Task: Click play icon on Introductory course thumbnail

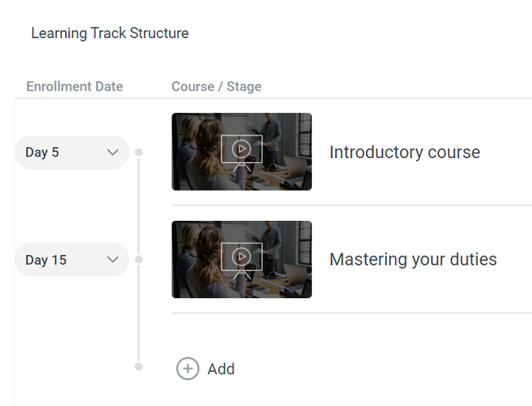Action: pos(241,149)
